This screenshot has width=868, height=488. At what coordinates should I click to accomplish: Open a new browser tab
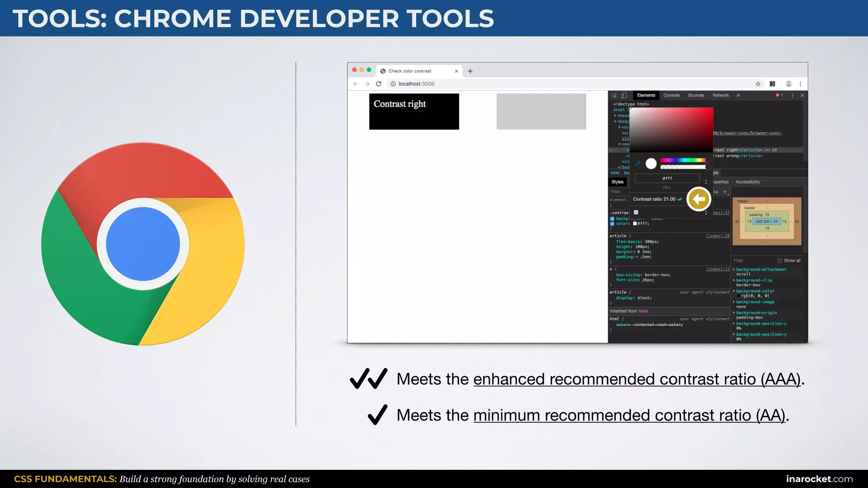(x=470, y=71)
